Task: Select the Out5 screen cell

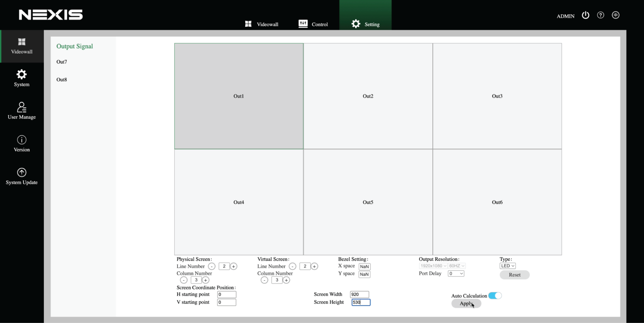Action: tap(368, 202)
